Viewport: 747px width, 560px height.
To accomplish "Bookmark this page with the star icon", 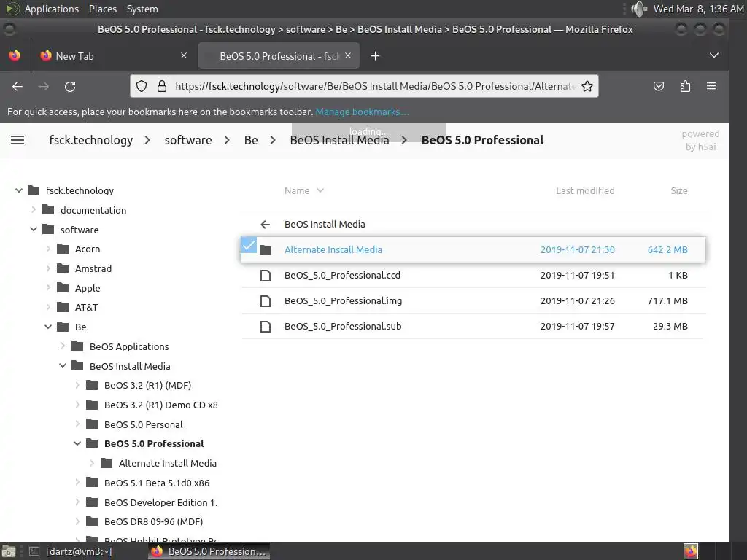I will 587,86.
